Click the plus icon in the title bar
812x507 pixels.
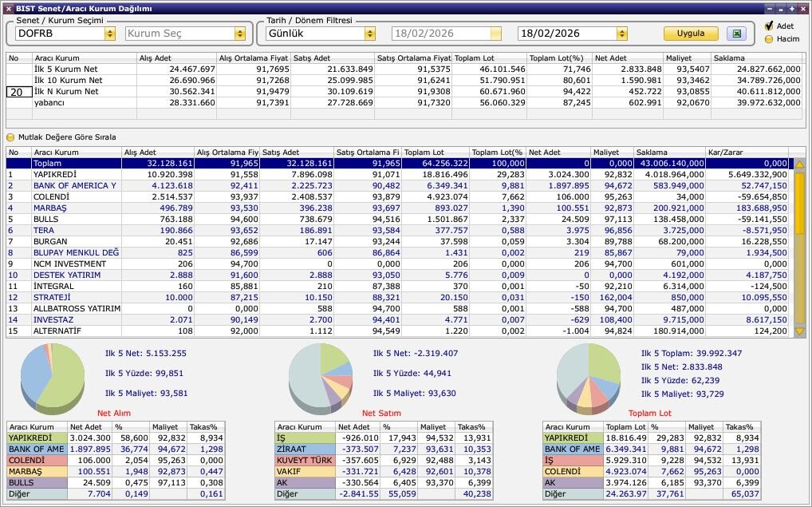pos(792,9)
